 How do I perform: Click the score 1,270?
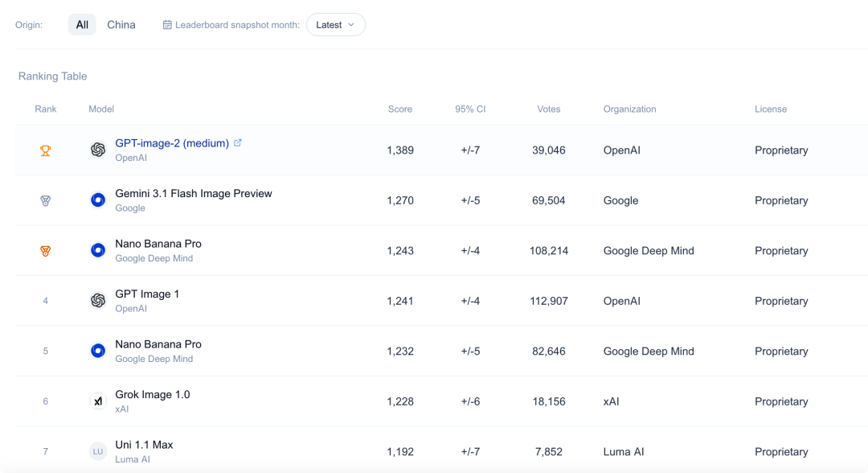point(400,200)
